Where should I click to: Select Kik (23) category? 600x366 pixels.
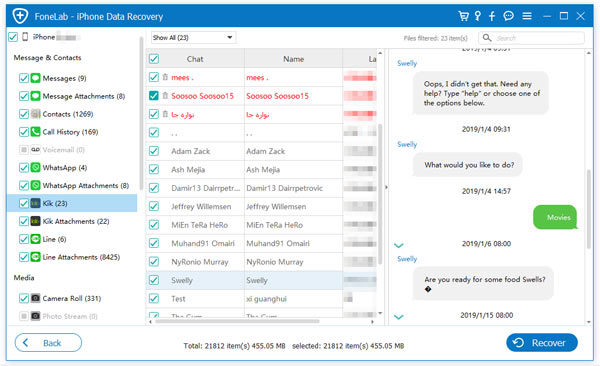point(72,203)
